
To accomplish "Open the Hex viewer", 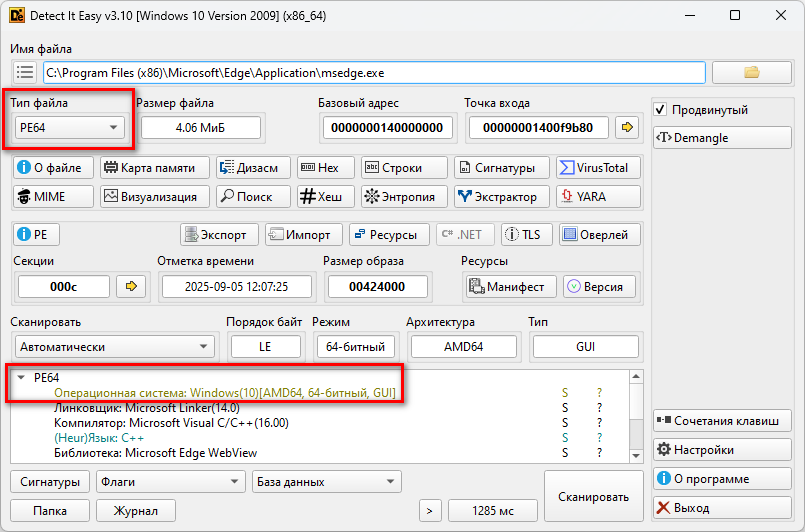I will [x=325, y=167].
